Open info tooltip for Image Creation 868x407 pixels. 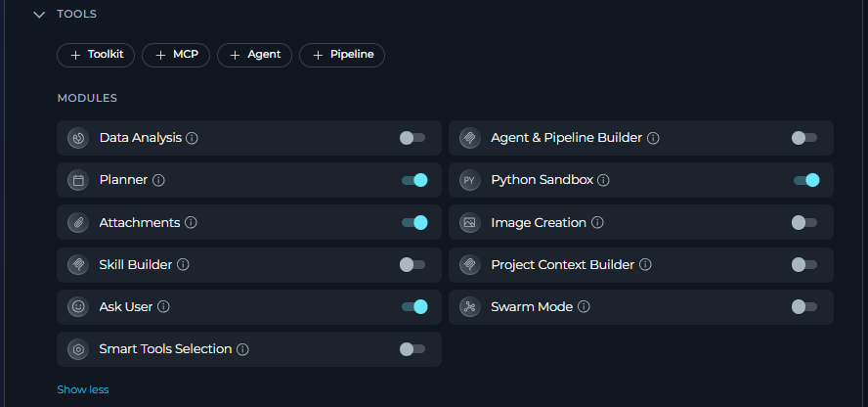(597, 223)
